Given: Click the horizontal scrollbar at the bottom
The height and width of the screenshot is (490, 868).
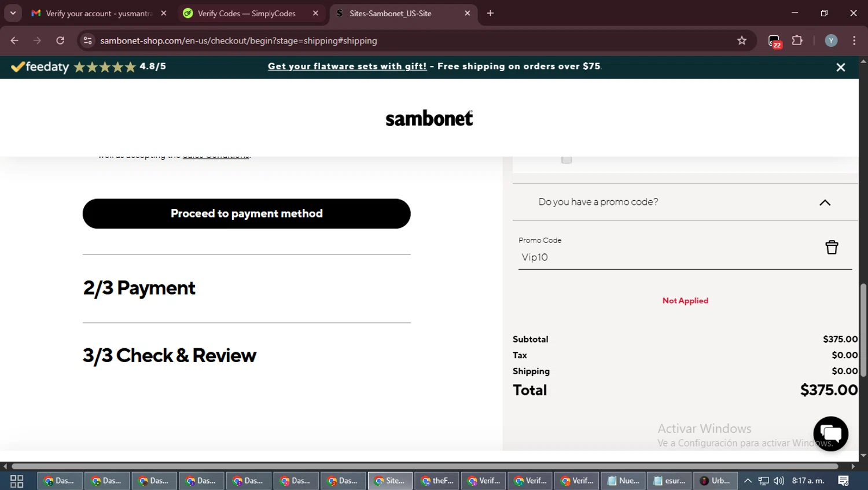Looking at the screenshot, I should [x=425, y=466].
